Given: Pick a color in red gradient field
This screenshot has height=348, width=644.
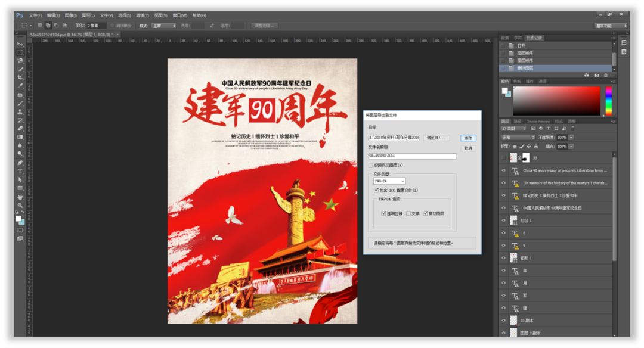Looking at the screenshot, I should point(556,101).
